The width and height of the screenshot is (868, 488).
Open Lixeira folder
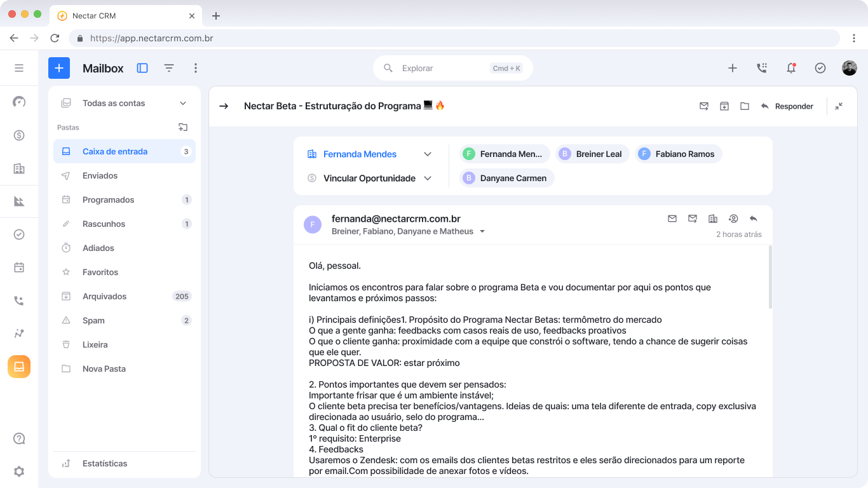(125, 344)
